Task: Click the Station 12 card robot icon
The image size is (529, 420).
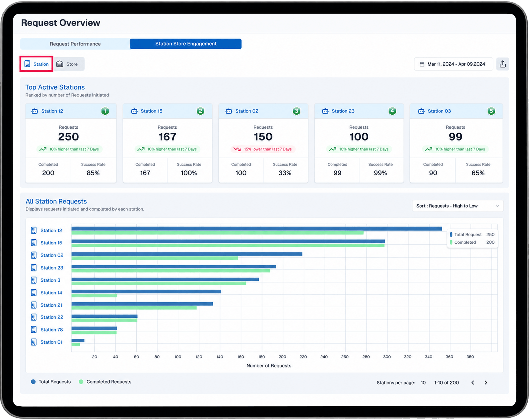Action: (35, 111)
